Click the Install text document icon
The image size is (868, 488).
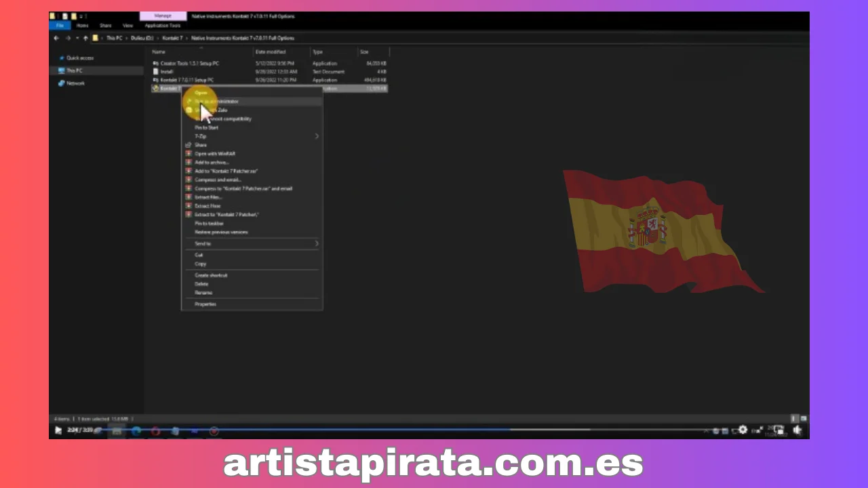[156, 71]
